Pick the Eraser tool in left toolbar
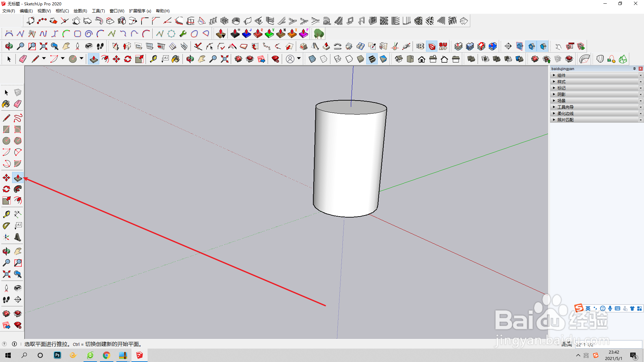 (18, 104)
